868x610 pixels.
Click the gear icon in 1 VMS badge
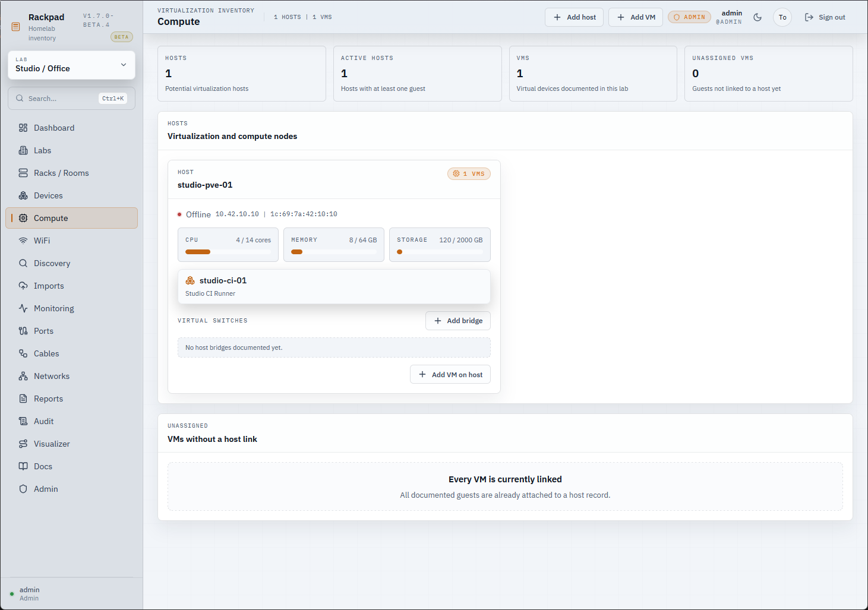456,173
